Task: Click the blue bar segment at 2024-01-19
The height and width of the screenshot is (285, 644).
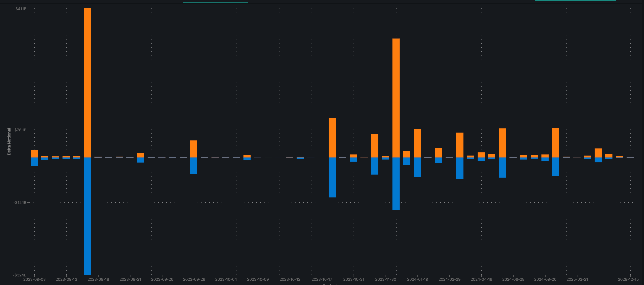Action: [417, 167]
